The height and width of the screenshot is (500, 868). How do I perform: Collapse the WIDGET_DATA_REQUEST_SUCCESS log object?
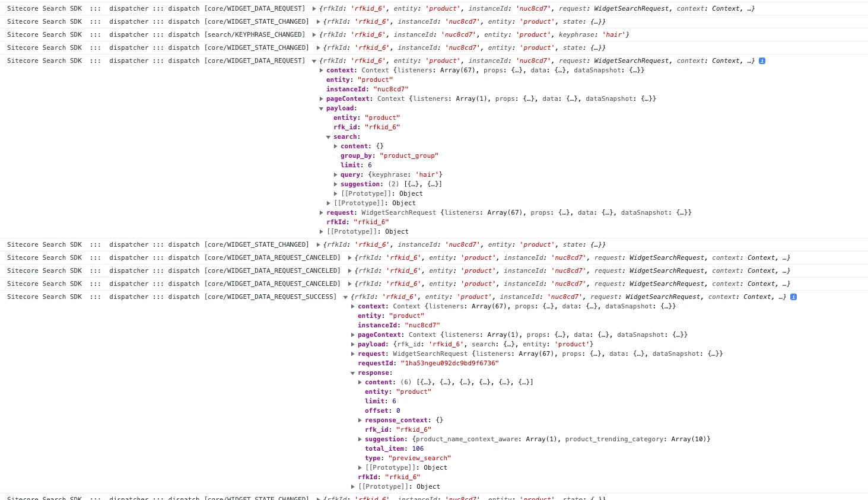tap(346, 297)
